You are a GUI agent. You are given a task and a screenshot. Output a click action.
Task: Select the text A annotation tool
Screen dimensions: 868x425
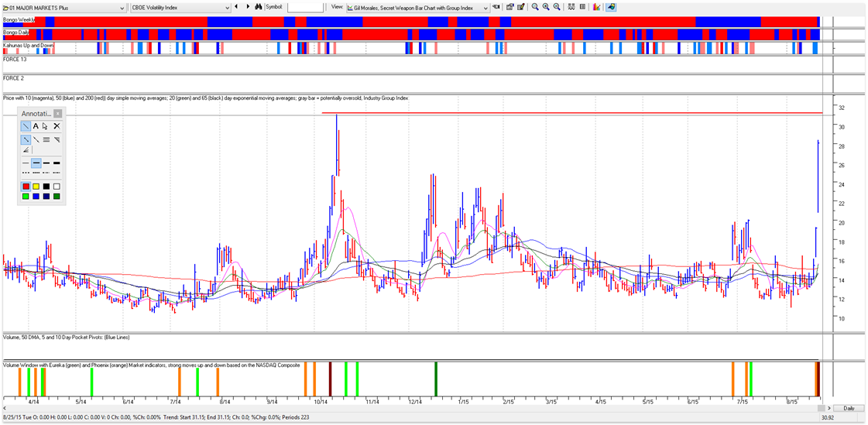tap(36, 126)
